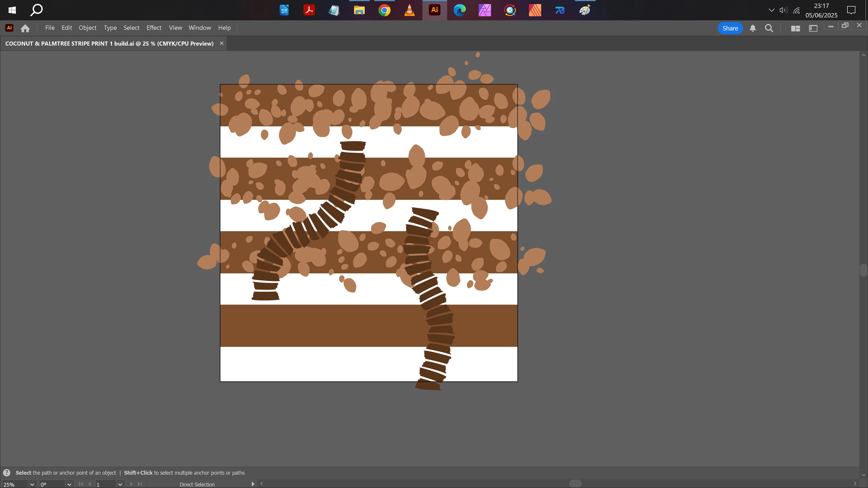This screenshot has width=868, height=488.
Task: Click the horizontal scrollbar thumb at the bottom
Action: 575,484
